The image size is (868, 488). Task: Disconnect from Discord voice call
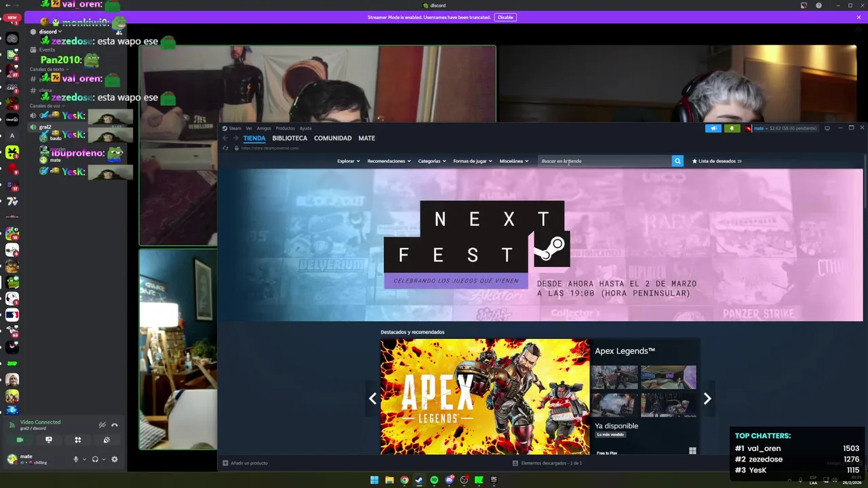tap(115, 425)
